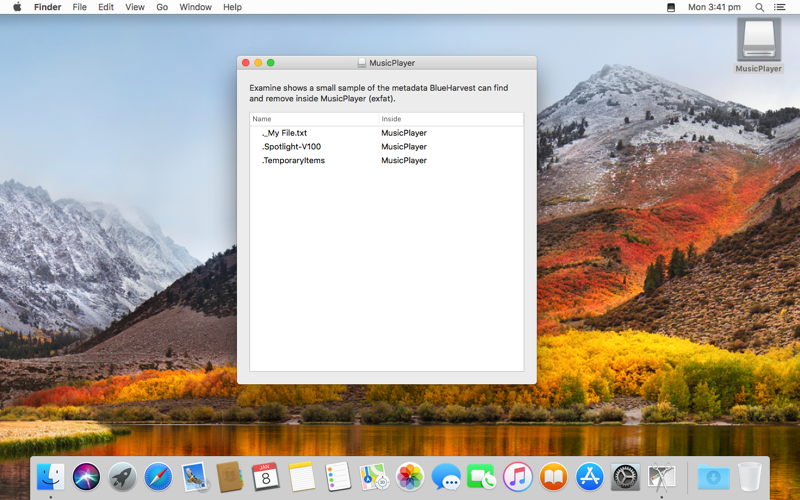Select MusicPlayer drive icon on desktop

click(759, 40)
